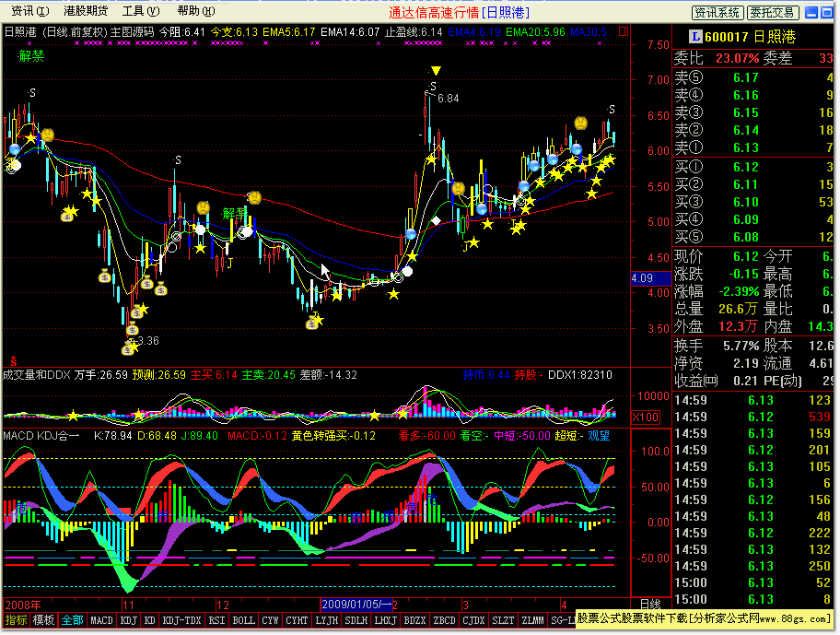840x635 pixels.
Task: Click the 4.09 price cursor label
Action: pyautogui.click(x=650, y=278)
